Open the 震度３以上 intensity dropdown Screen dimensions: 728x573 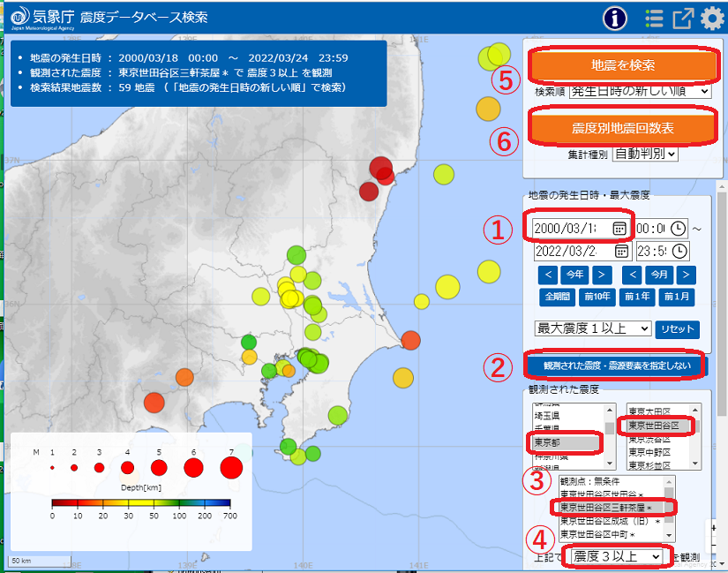[x=616, y=556]
